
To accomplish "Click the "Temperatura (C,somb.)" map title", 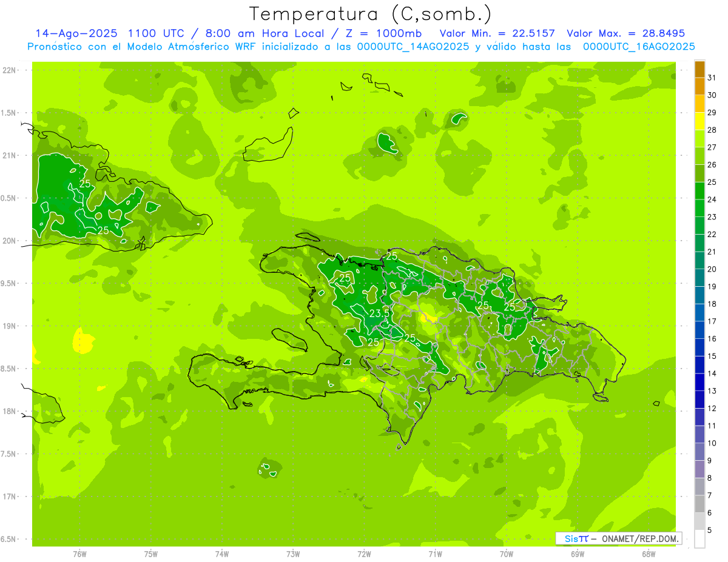I will 370,14.
